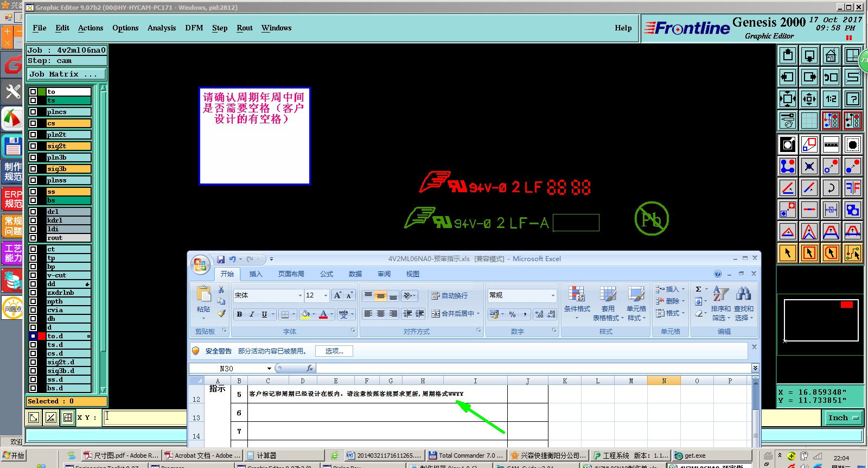Select the plain arrow pointer tool
This screenshot has height=468, width=868.
(x=788, y=253)
